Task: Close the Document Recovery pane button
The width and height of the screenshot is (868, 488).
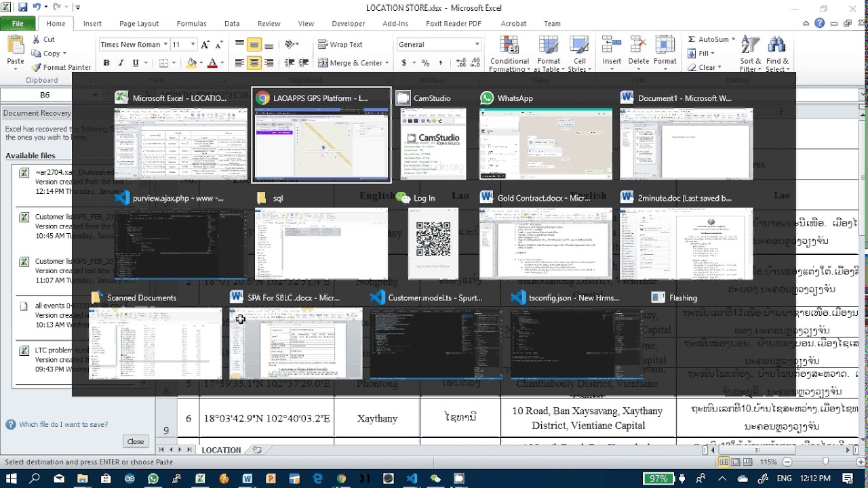Action: click(136, 441)
